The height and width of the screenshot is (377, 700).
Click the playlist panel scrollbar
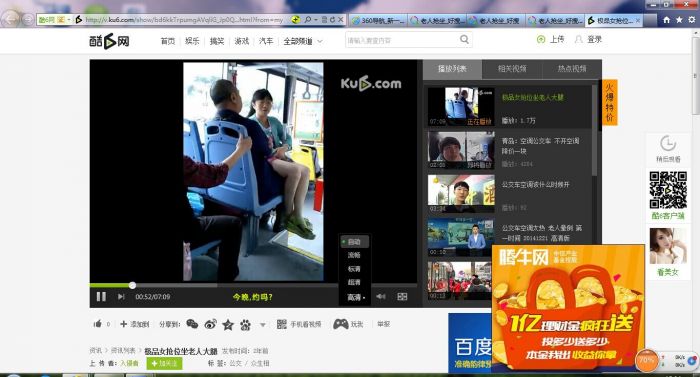pos(595,130)
